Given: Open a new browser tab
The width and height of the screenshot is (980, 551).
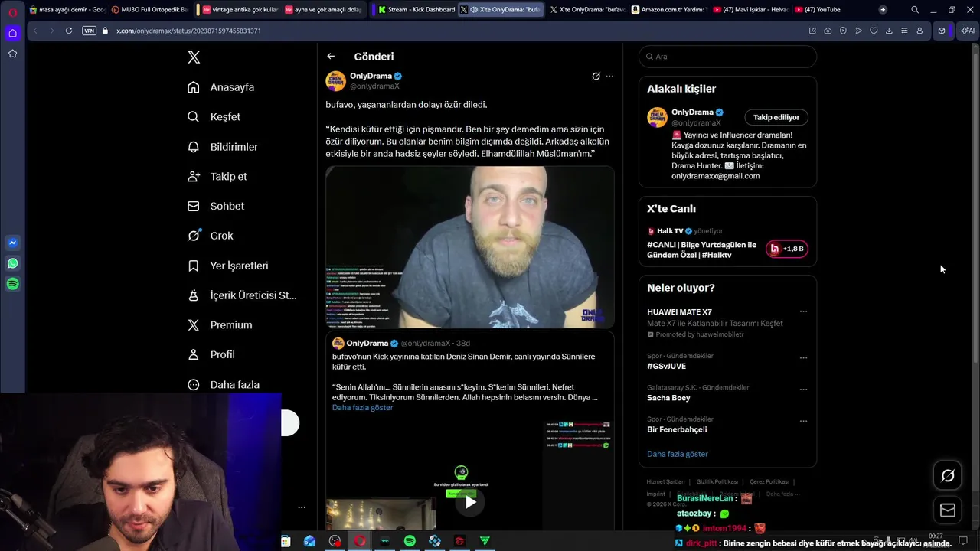Looking at the screenshot, I should point(883,10).
